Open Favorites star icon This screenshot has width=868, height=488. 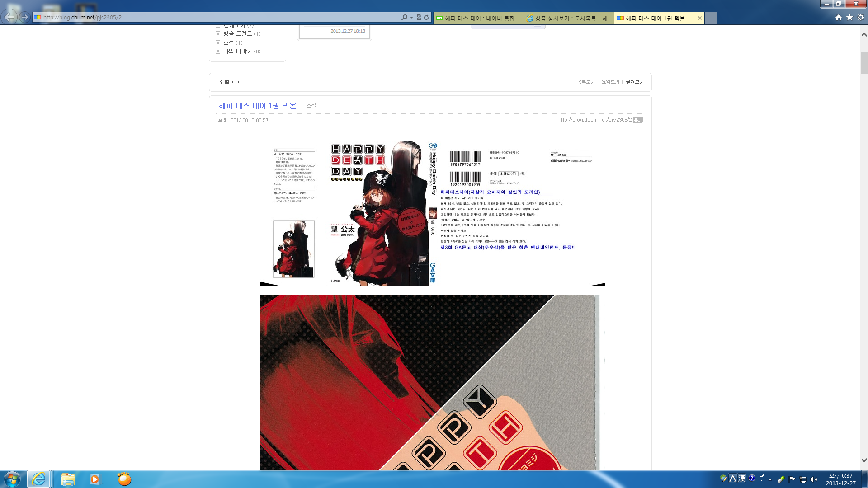[x=849, y=17]
